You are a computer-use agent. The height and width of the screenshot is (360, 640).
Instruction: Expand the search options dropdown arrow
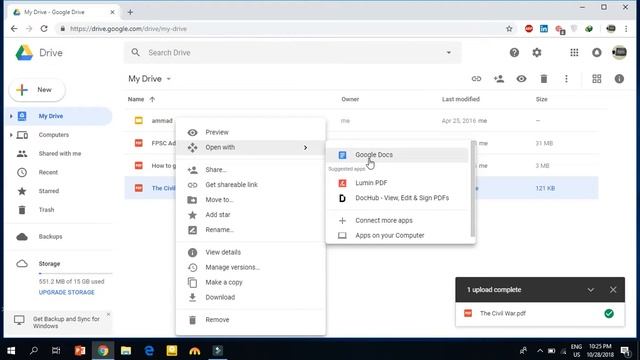pyautogui.click(x=449, y=53)
